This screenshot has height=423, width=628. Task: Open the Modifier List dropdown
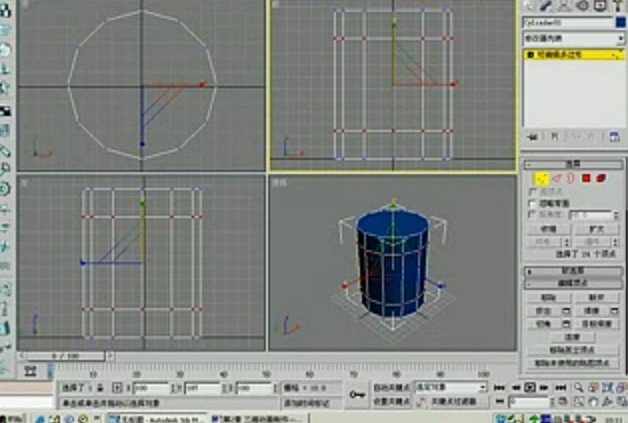572,39
